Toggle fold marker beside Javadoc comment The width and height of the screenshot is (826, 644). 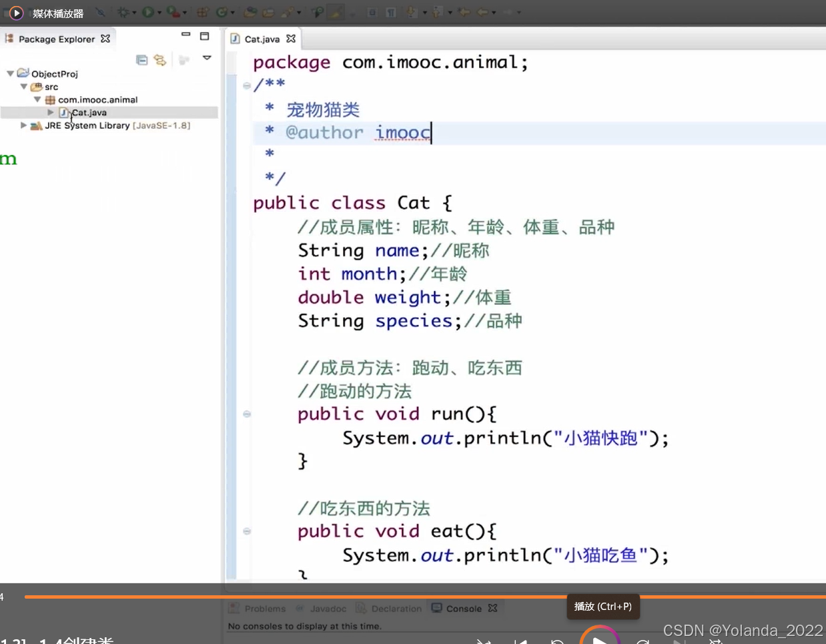click(247, 85)
